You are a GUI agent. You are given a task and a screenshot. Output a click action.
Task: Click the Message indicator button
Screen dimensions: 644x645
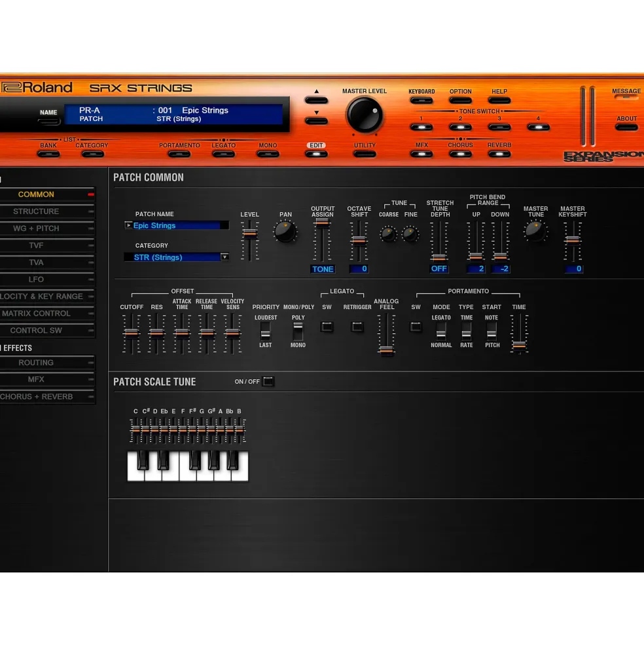(x=626, y=98)
